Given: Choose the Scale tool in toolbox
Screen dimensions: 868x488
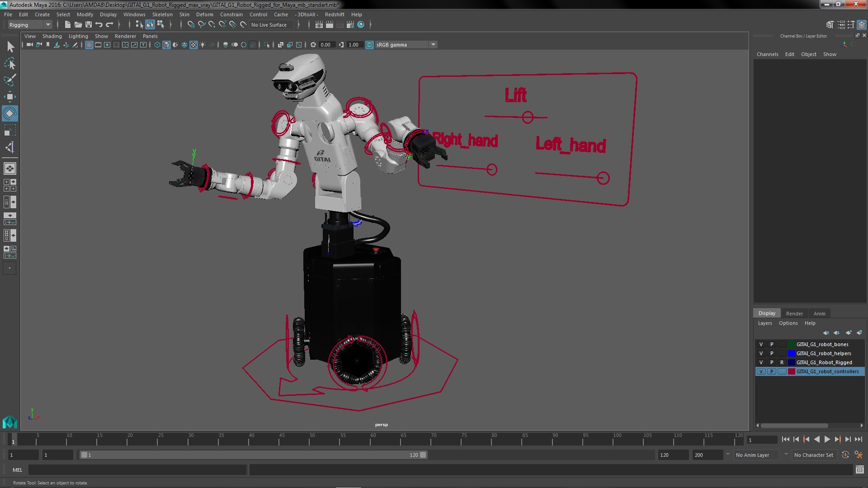Looking at the screenshot, I should (10, 131).
